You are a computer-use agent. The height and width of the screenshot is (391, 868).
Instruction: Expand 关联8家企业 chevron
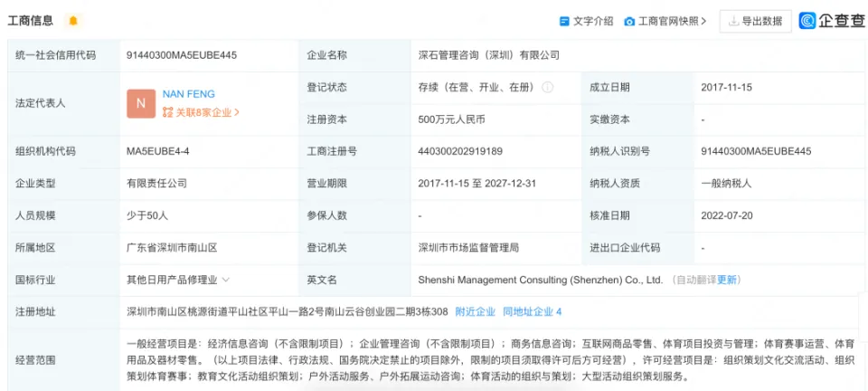click(237, 113)
